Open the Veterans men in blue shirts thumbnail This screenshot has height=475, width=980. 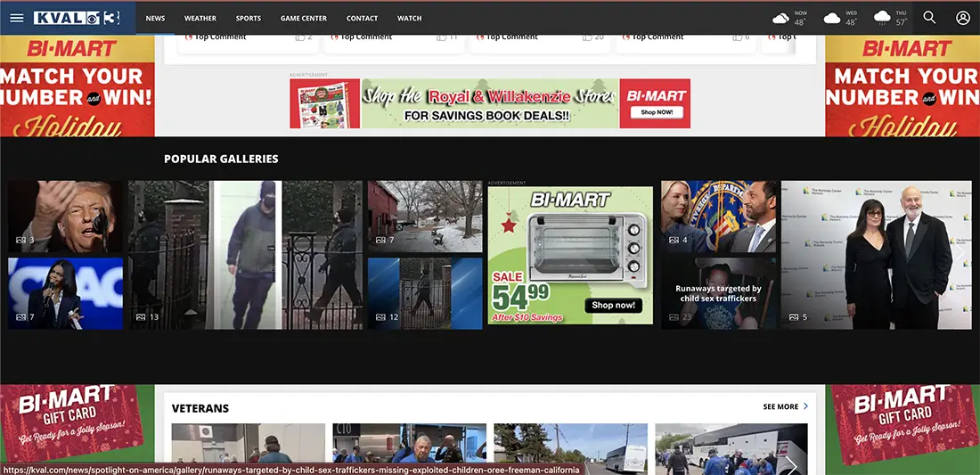click(x=410, y=449)
